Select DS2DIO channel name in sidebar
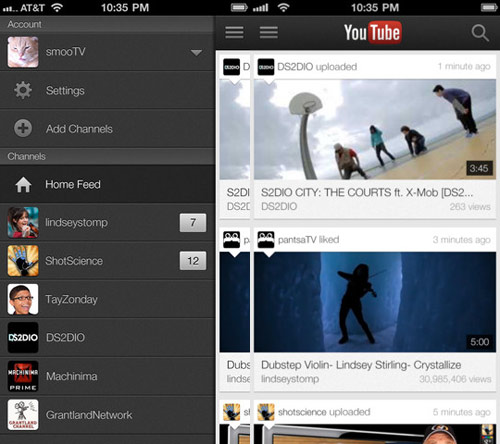 [65, 338]
